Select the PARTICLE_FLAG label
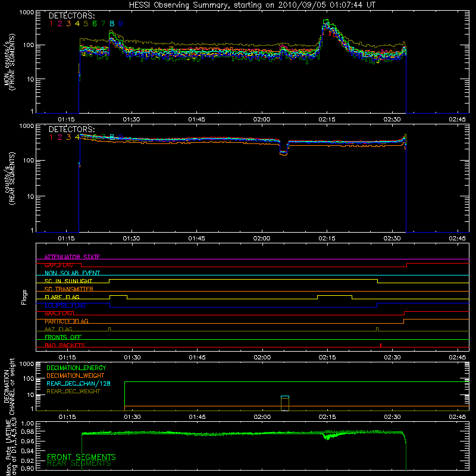476x476 pixels. pyautogui.click(x=67, y=321)
